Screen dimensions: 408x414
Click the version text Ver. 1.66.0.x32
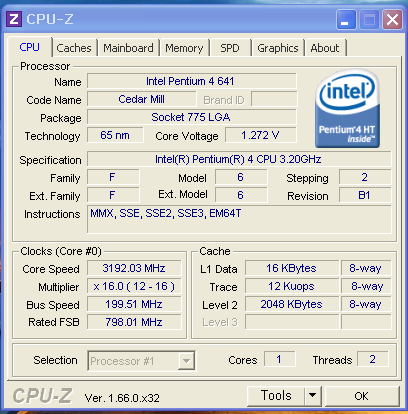pos(122,398)
